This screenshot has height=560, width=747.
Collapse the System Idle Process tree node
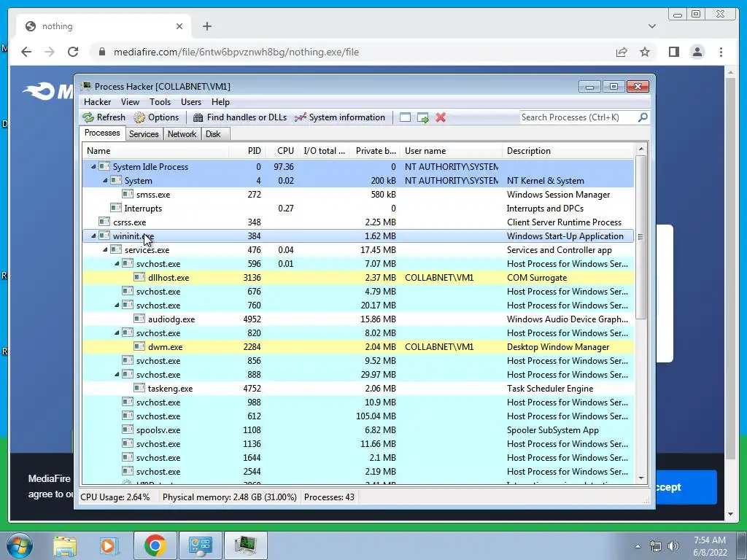(93, 167)
